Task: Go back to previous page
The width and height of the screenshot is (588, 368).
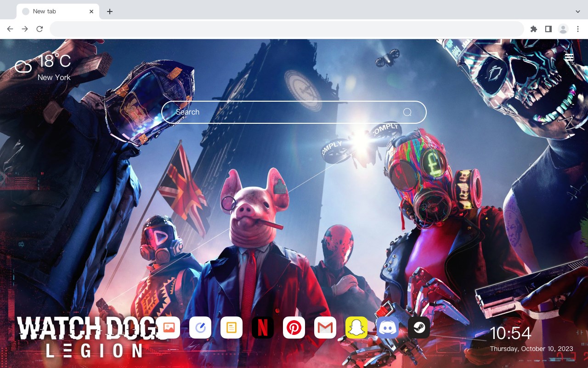Action: (10, 29)
